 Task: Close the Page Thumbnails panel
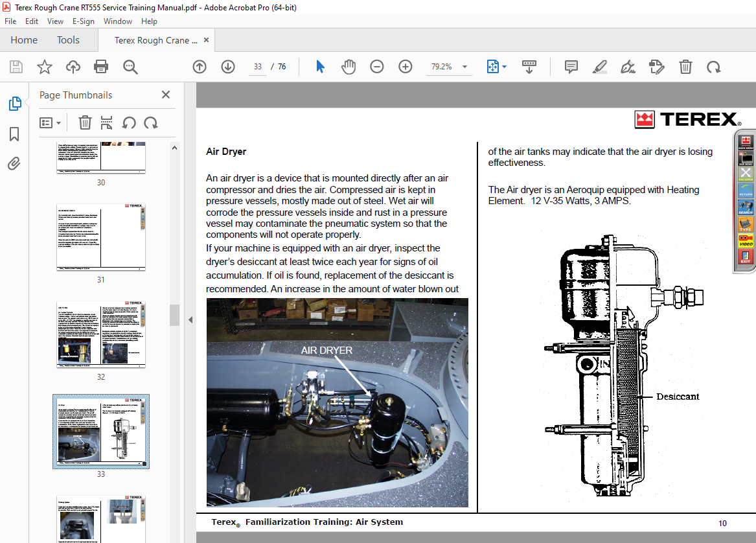click(166, 95)
